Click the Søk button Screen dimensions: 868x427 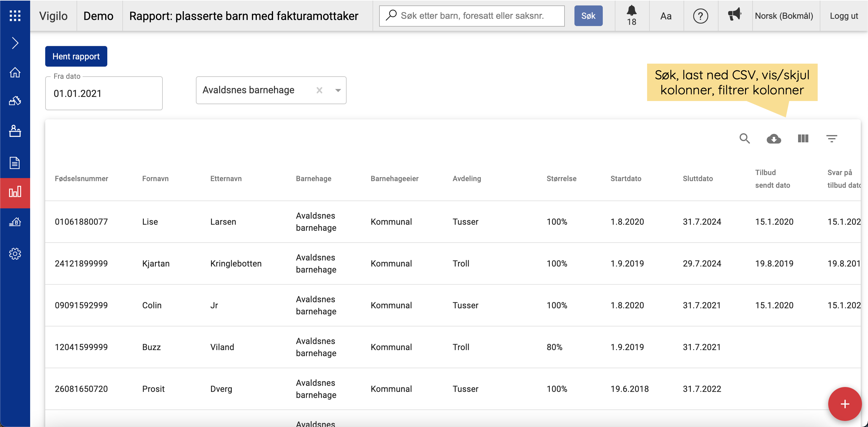(588, 16)
